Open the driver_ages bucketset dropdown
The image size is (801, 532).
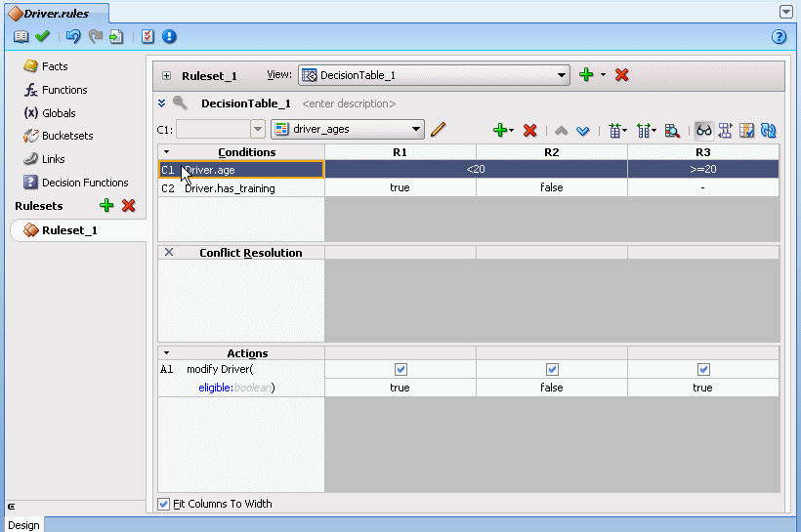coord(416,129)
